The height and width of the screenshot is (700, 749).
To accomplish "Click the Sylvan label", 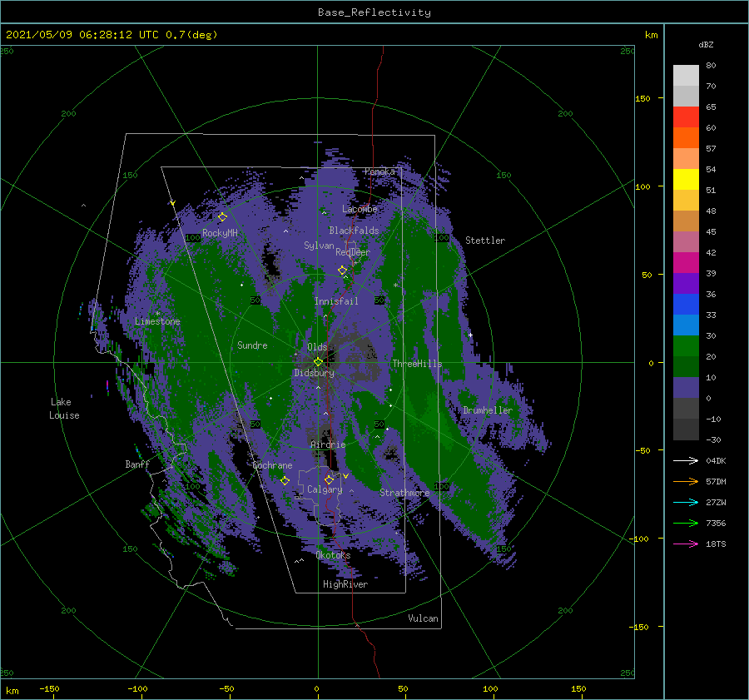I will pyautogui.click(x=319, y=245).
